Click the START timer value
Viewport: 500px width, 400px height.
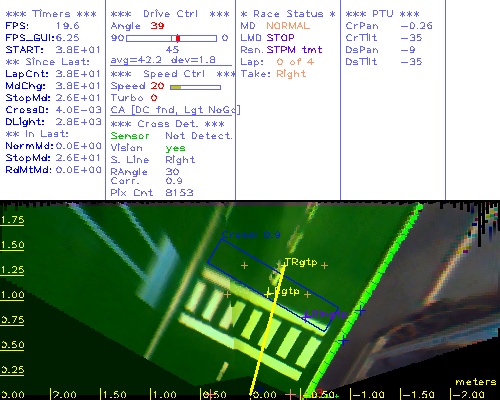[78, 50]
